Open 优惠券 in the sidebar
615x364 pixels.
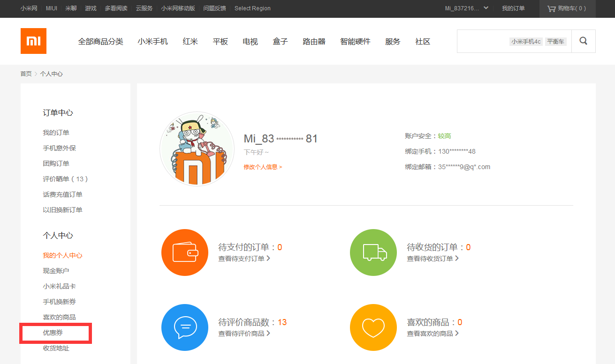pos(53,333)
